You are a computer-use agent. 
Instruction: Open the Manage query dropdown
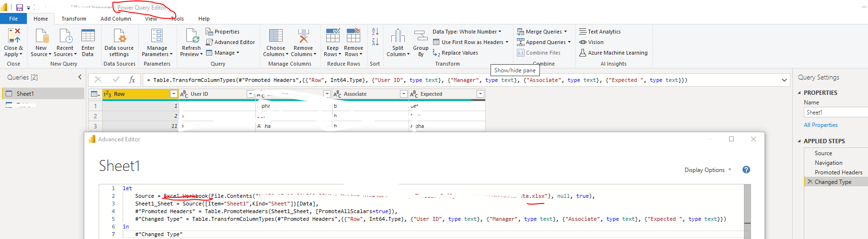223,53
